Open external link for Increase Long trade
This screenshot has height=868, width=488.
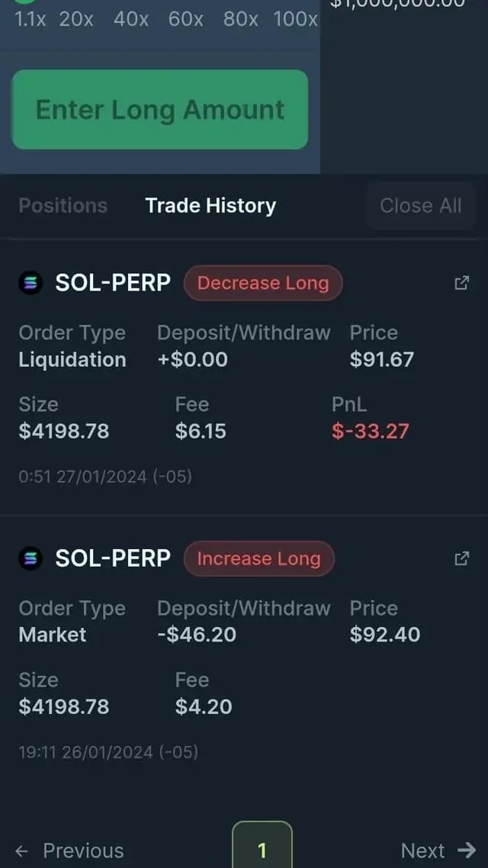[x=461, y=558]
